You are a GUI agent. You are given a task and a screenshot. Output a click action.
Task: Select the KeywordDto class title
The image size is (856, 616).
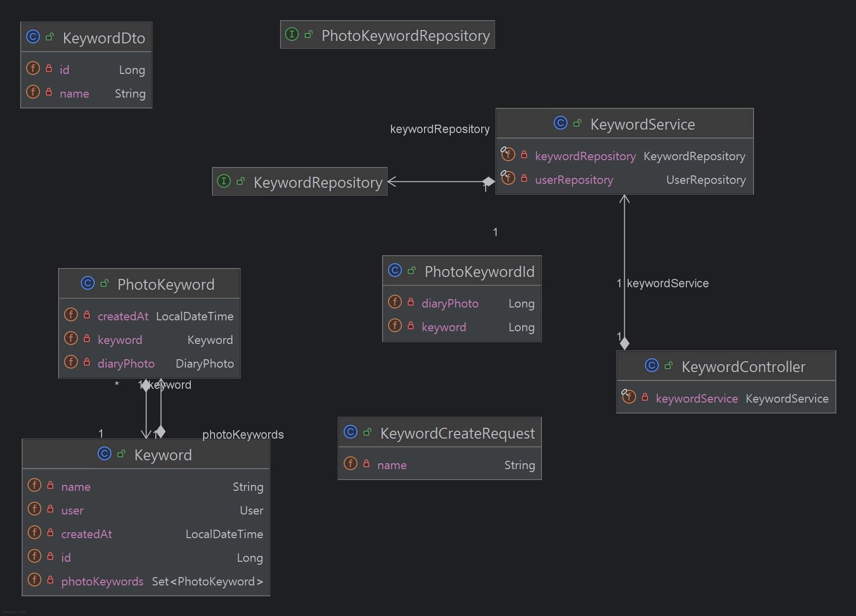104,38
